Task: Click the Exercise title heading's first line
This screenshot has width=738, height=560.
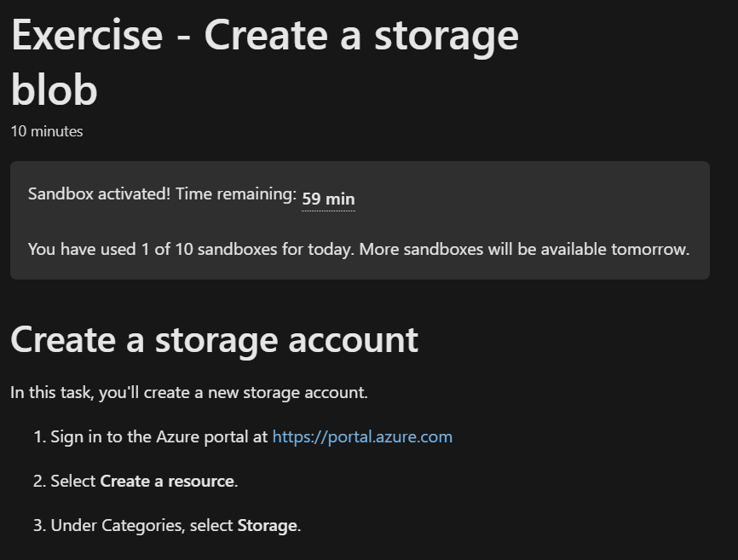Action: click(x=264, y=36)
